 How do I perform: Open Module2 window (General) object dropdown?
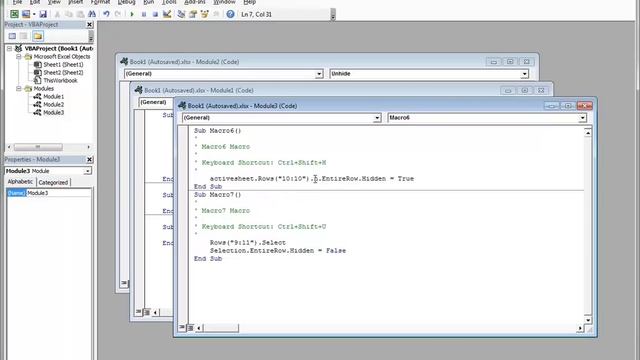pyautogui.click(x=319, y=73)
